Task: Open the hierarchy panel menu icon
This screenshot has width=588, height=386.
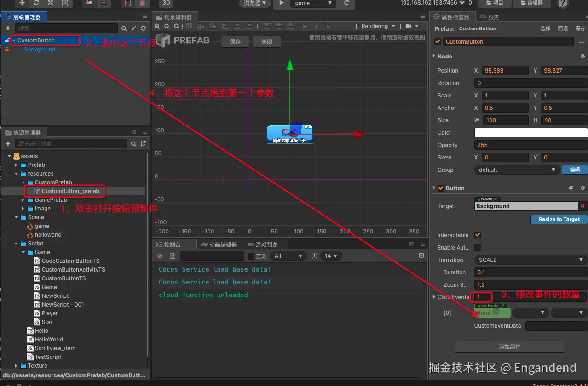Action: point(145,17)
